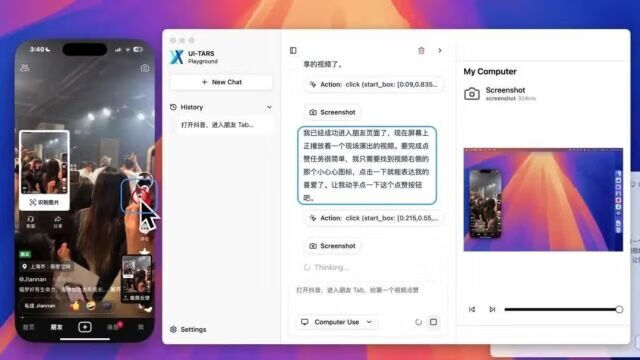Delete the chat with the trash icon
The image size is (640, 360).
pos(421,51)
